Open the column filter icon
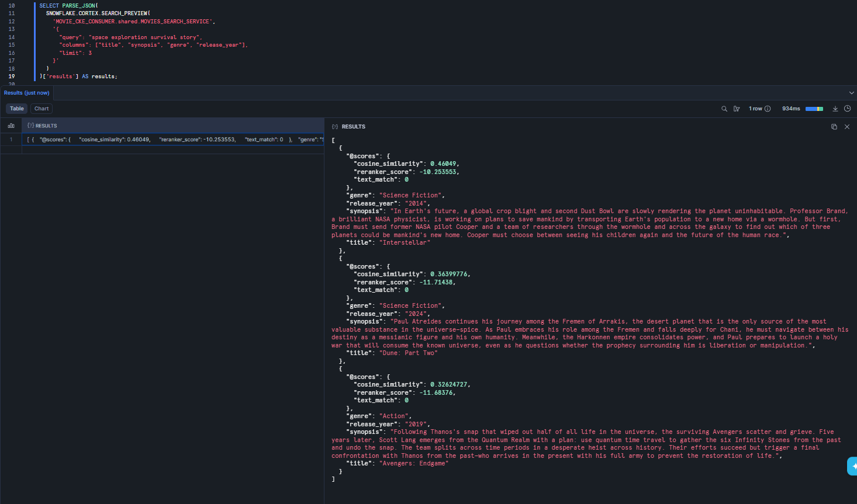 (737, 109)
